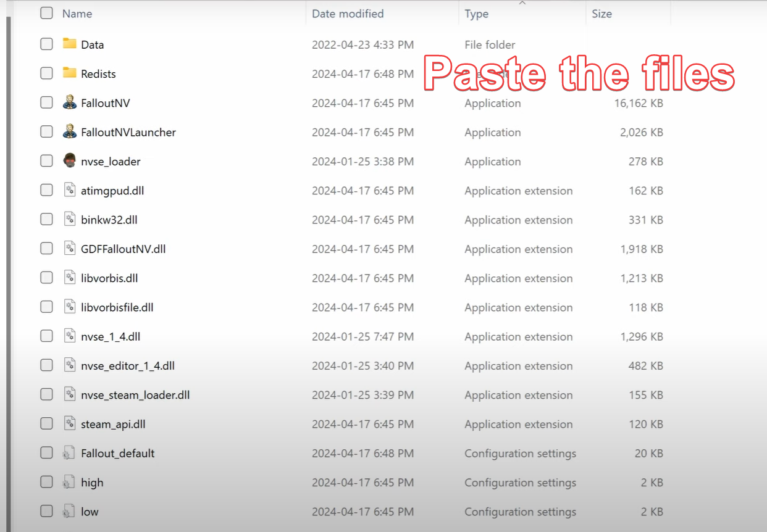Select the atimgpud.dll row checkbox
This screenshot has height=532, width=767.
click(x=46, y=190)
